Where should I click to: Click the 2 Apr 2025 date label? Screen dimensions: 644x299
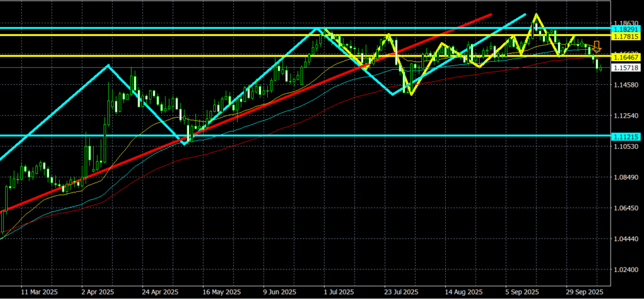97,292
